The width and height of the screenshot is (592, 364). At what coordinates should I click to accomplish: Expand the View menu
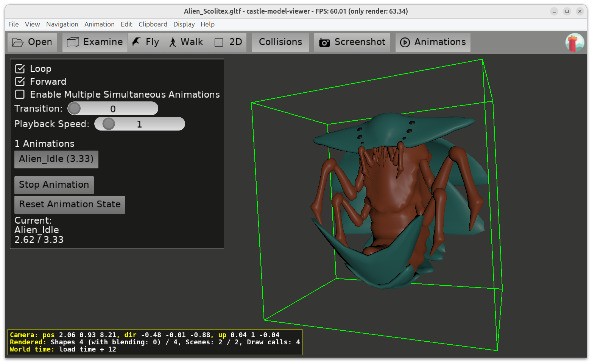coord(33,24)
